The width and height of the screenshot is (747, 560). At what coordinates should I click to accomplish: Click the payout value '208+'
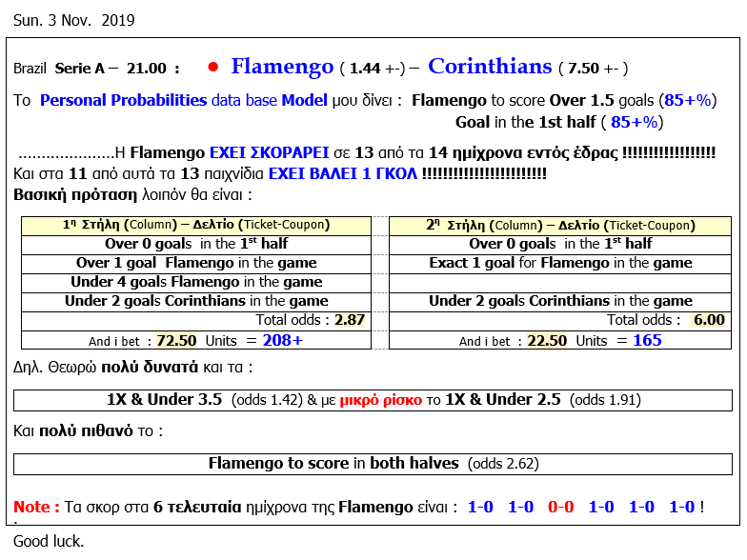tap(282, 341)
